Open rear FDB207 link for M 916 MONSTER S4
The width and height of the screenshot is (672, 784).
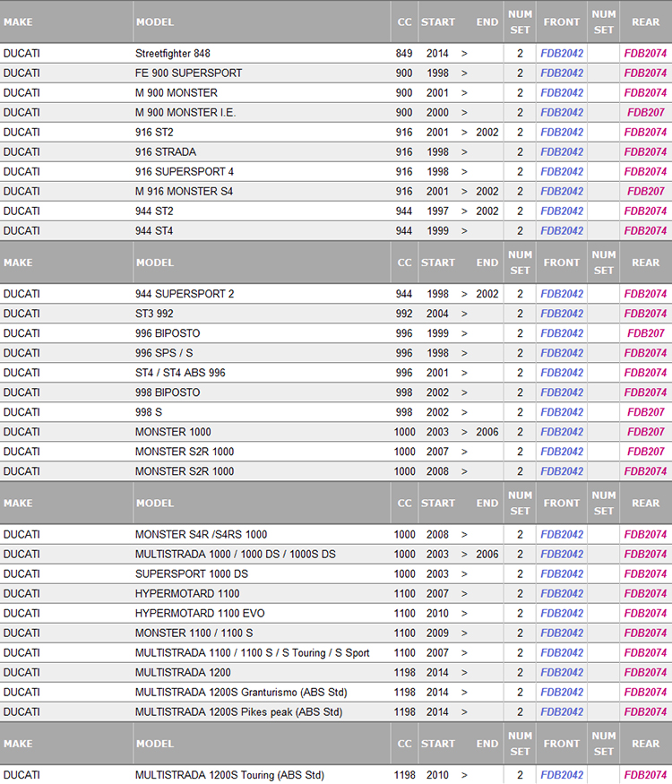click(x=646, y=192)
